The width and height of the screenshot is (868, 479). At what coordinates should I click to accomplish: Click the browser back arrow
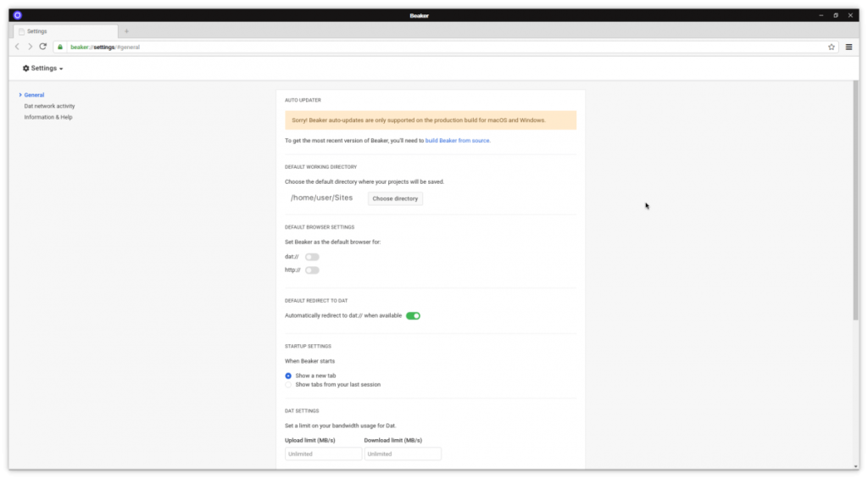[17, 47]
